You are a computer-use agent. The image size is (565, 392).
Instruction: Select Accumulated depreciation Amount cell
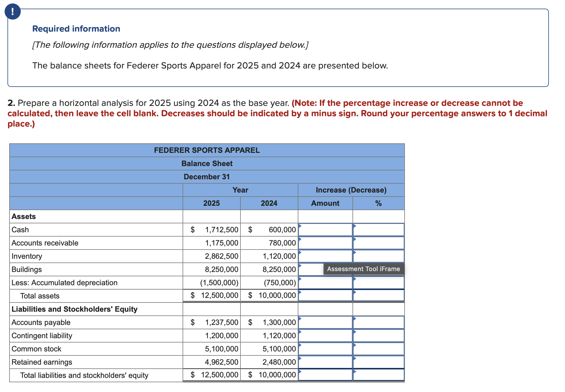325,283
